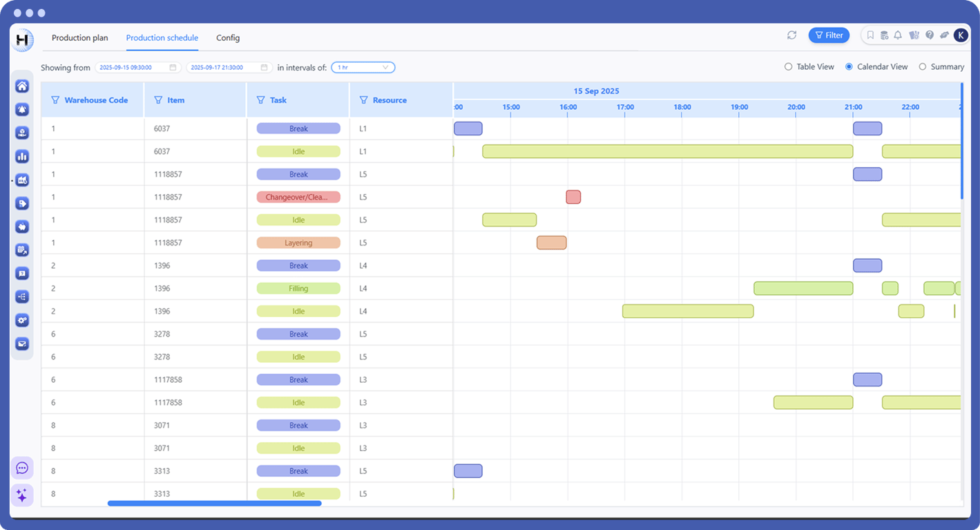
Task: Open the end date picker calendar icon
Action: point(264,68)
